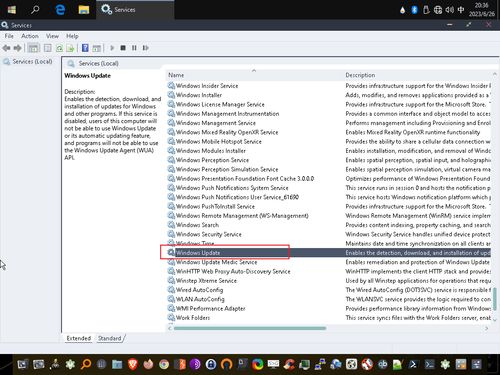Click the vertical scrollbar thumb of services list
Screen dimensions: 500x375
point(495,299)
